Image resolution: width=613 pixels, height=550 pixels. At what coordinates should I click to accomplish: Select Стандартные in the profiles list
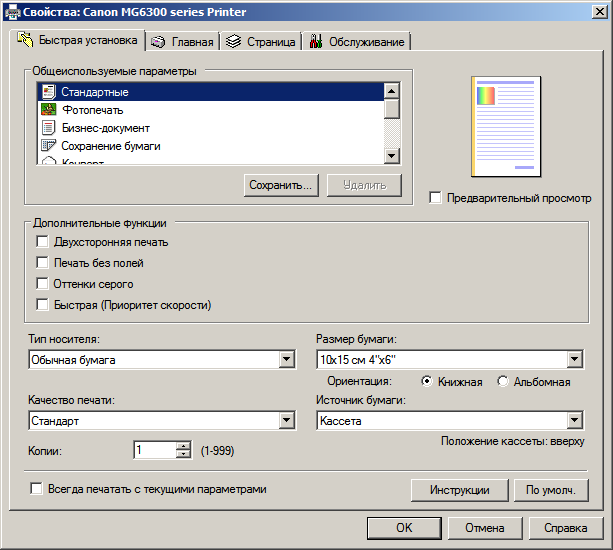211,92
